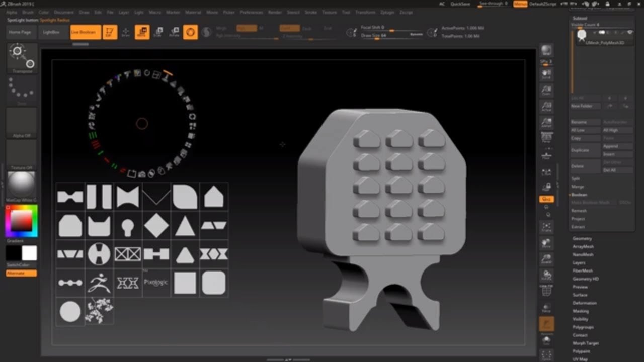The height and width of the screenshot is (362, 644).
Task: Click the Frame icon in right shelf
Action: 546,227
